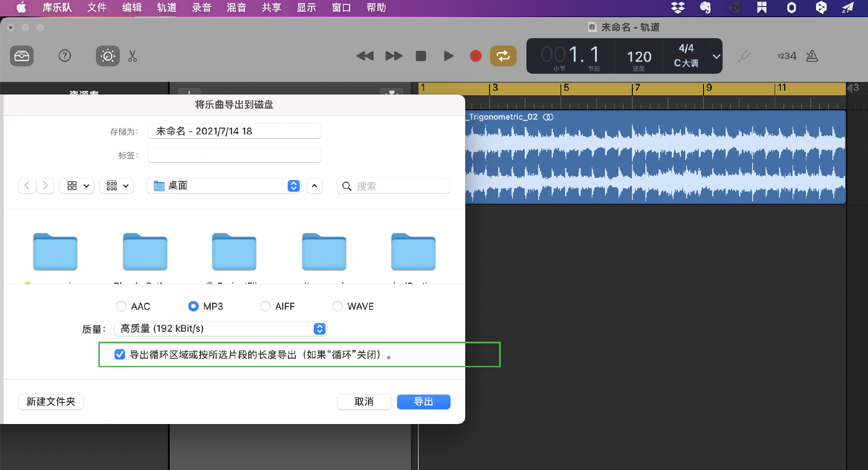
Task: Toggle the Smart Controls dial button
Action: pyautogui.click(x=108, y=56)
